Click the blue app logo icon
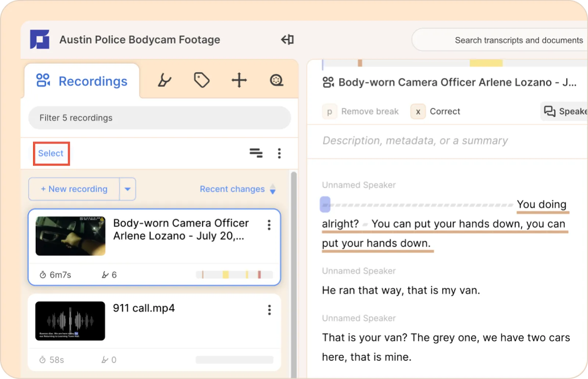 (x=40, y=39)
